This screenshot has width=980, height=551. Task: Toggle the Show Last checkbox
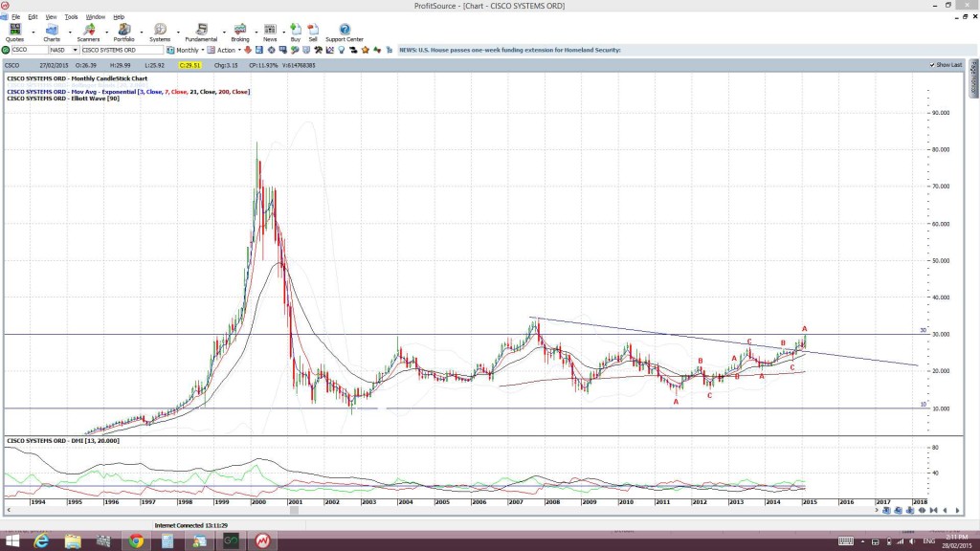[x=932, y=65]
